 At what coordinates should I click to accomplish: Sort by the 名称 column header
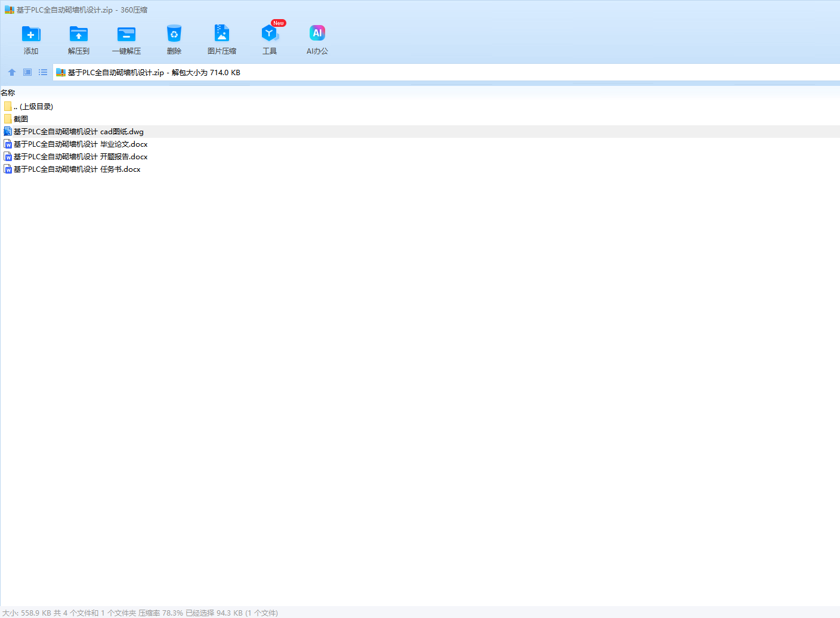point(8,93)
